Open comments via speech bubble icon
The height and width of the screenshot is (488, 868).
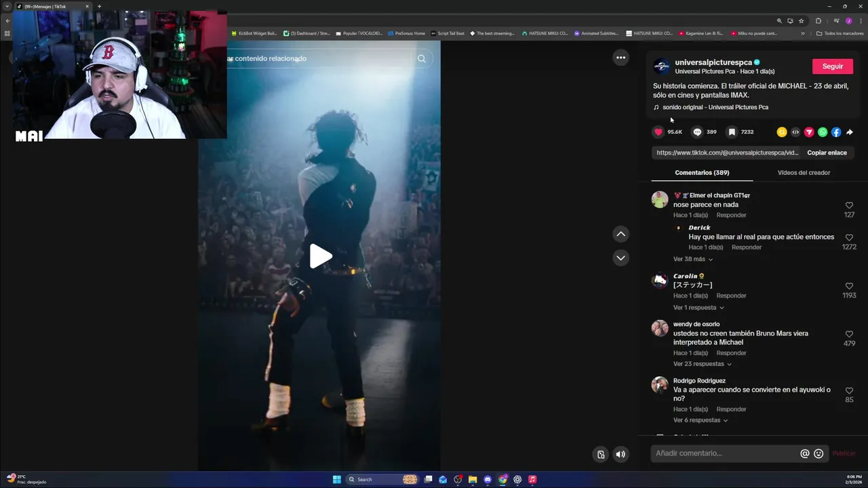697,132
